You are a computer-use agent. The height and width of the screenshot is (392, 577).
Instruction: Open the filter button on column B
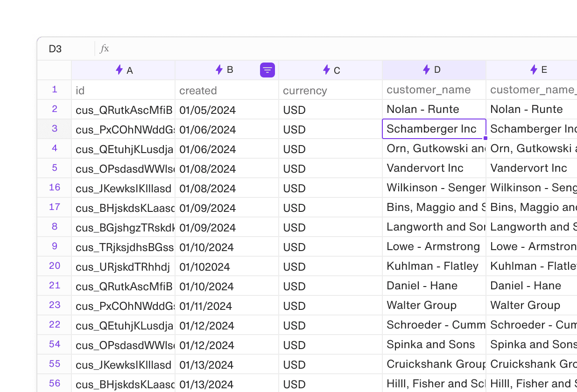(267, 70)
